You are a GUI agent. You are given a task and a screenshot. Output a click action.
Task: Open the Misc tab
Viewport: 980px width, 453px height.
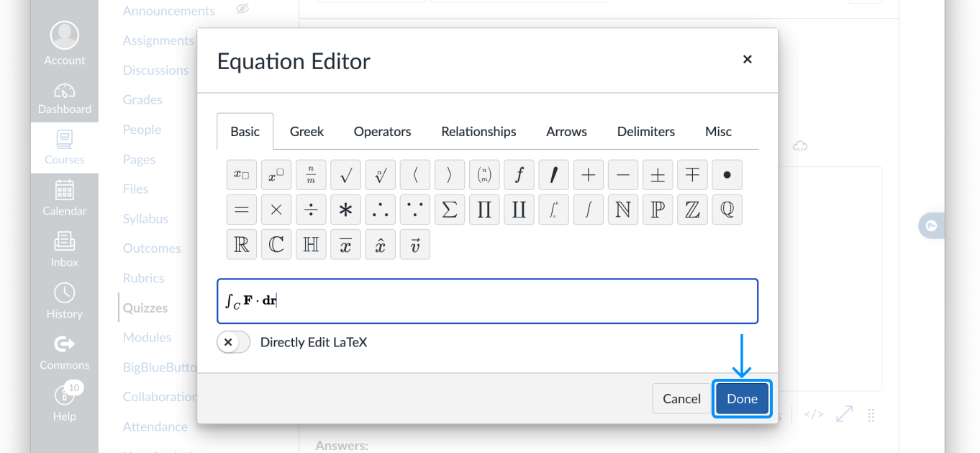pos(718,131)
